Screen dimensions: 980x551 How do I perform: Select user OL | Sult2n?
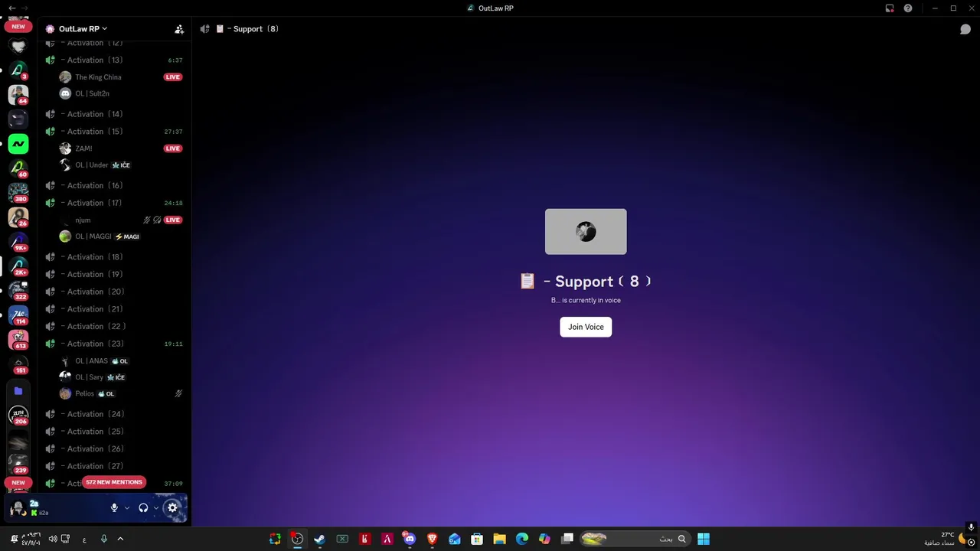coord(121,93)
